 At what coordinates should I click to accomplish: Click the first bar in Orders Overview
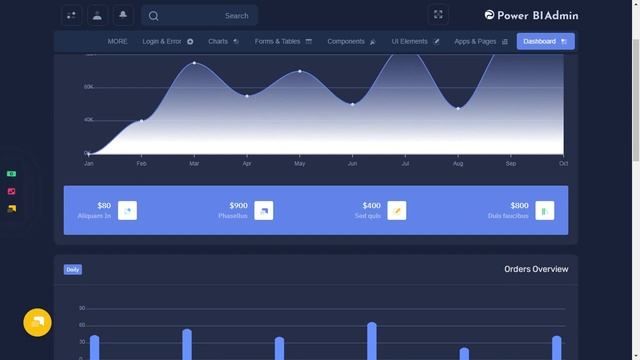[95, 348]
